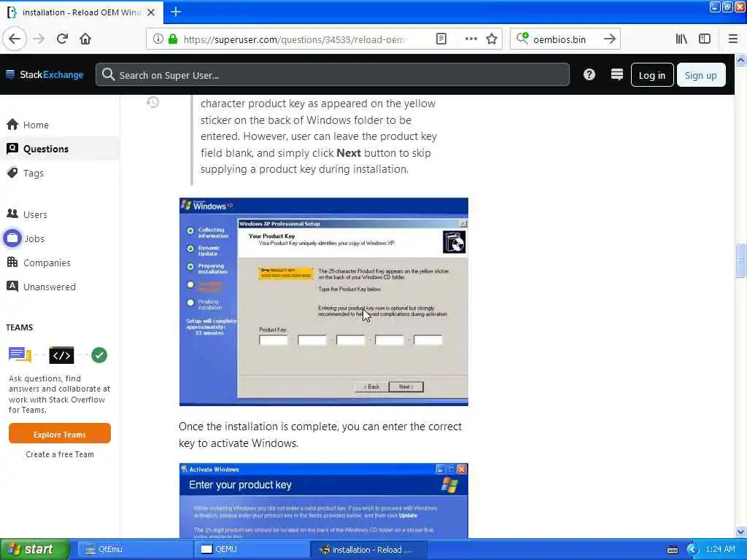This screenshot has height=560, width=747.
Task: Open Questions in the sidebar
Action: click(60, 149)
